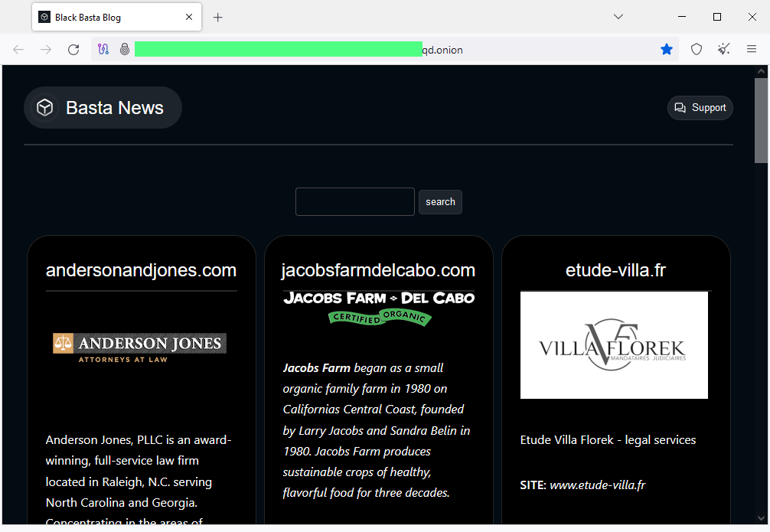770x532 pixels.
Task: Click the scrollbar down arrow
Action: tap(761, 518)
